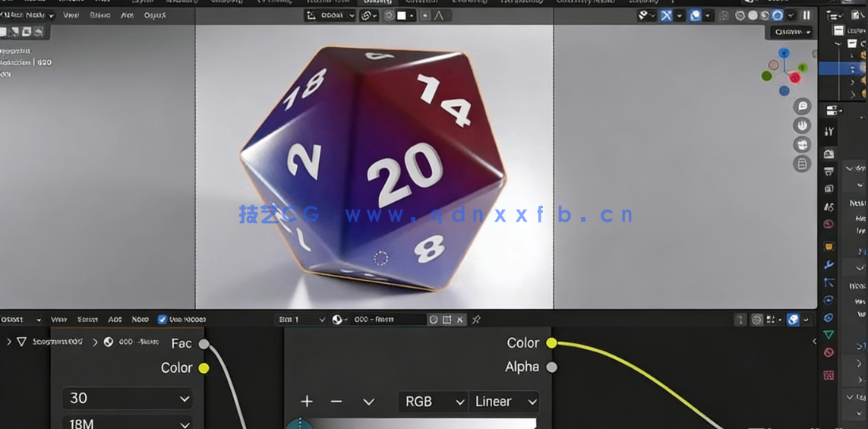Toggle the camera view navigation button

[802, 144]
